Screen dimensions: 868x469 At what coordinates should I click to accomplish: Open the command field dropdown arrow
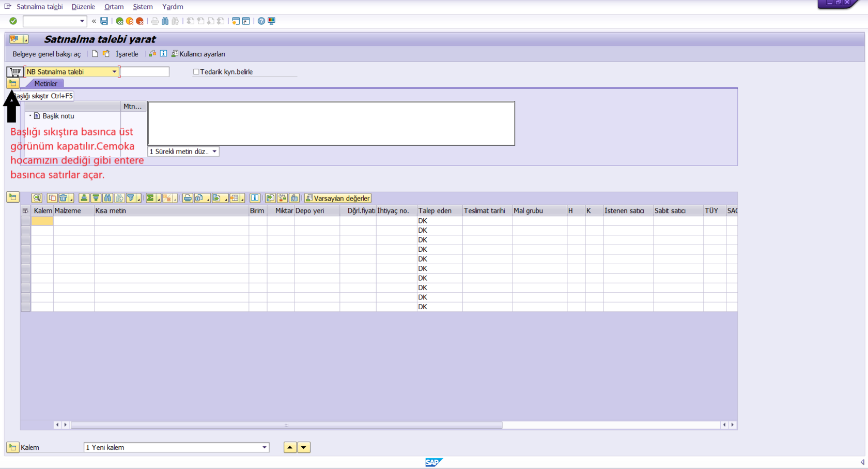click(x=82, y=21)
